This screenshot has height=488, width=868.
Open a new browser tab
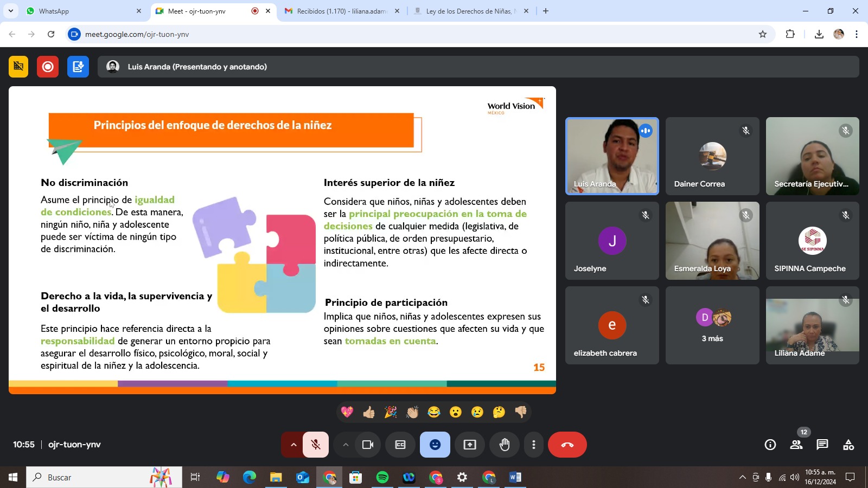(546, 11)
